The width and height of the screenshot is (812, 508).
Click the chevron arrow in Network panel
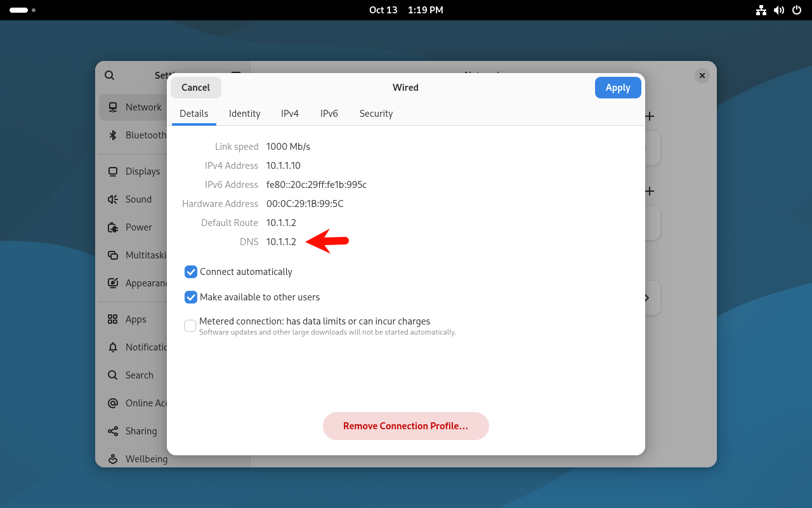[646, 298]
